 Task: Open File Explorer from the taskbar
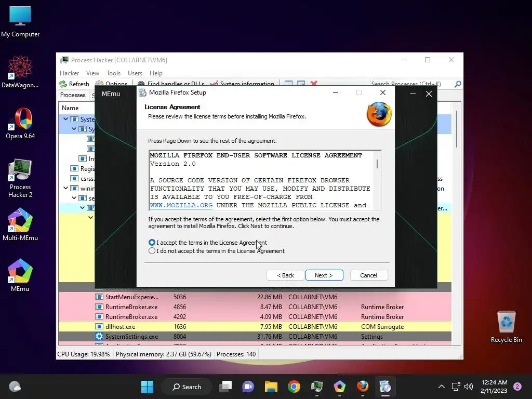(x=271, y=387)
